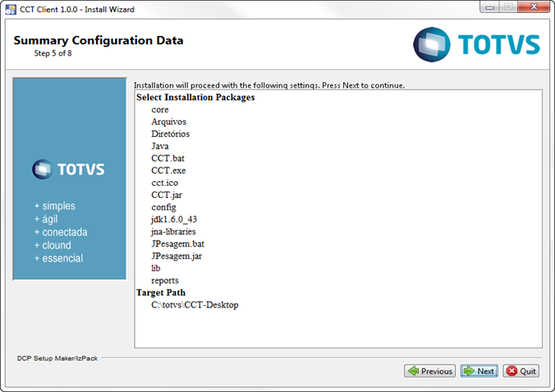Go back with the Previous button
The width and height of the screenshot is (555, 392).
click(429, 371)
